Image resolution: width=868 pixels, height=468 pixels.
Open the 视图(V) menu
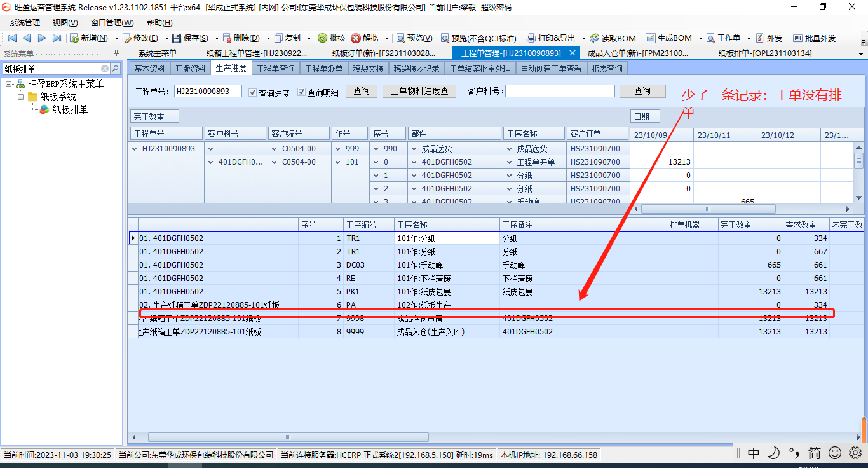pos(65,23)
